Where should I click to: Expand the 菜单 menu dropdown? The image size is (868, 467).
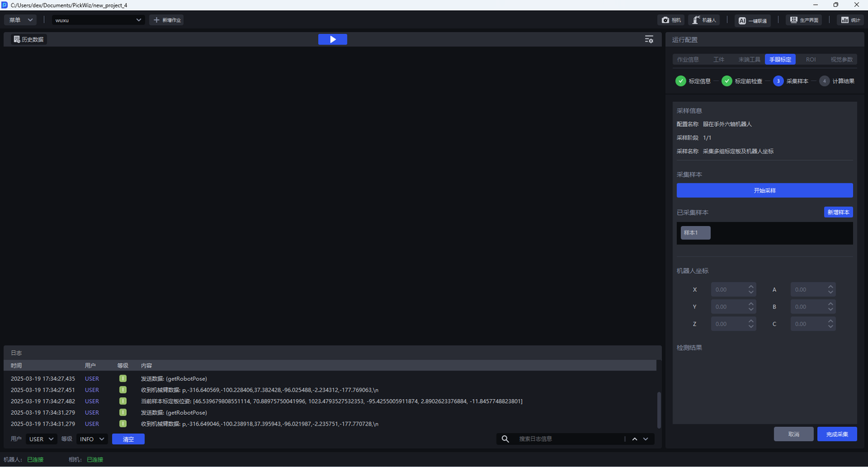(x=20, y=20)
